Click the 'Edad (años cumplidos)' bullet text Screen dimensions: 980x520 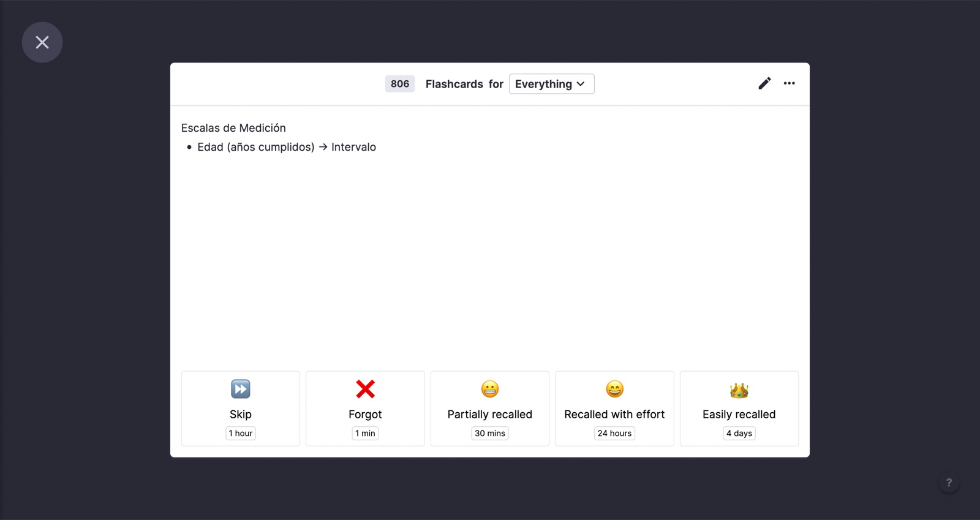click(x=256, y=147)
